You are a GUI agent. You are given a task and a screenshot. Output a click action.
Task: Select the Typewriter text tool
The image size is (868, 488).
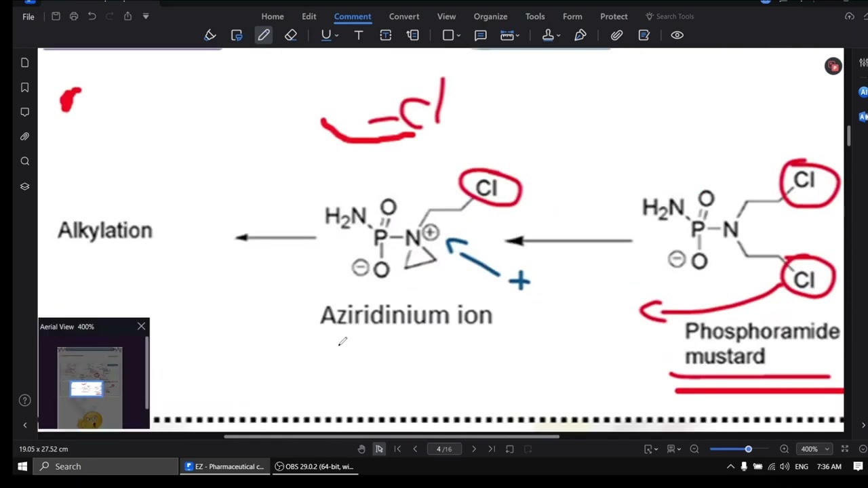point(359,35)
